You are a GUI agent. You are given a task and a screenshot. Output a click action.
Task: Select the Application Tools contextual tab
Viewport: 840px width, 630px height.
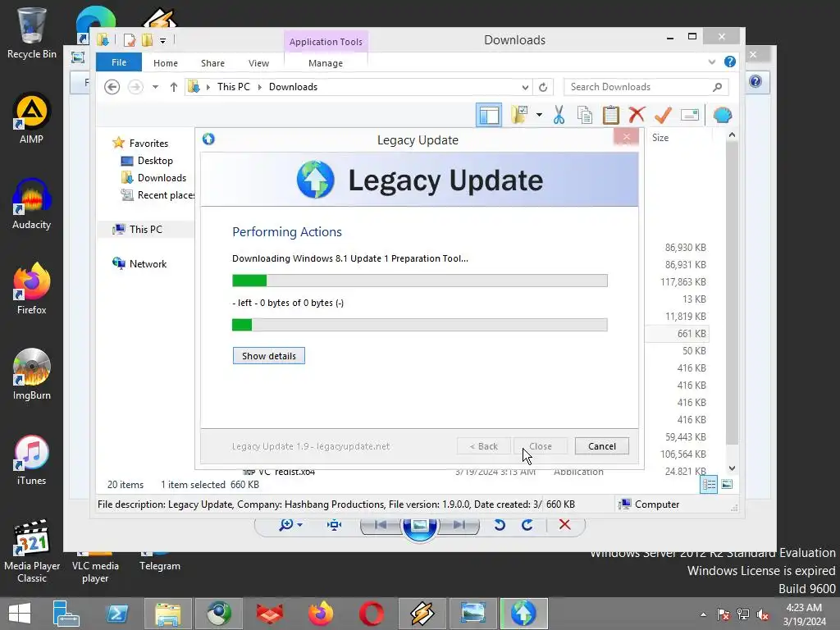tap(326, 42)
